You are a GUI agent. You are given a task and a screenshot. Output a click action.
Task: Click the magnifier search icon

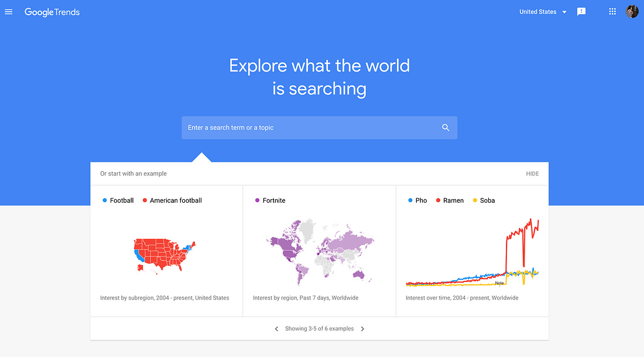point(446,128)
